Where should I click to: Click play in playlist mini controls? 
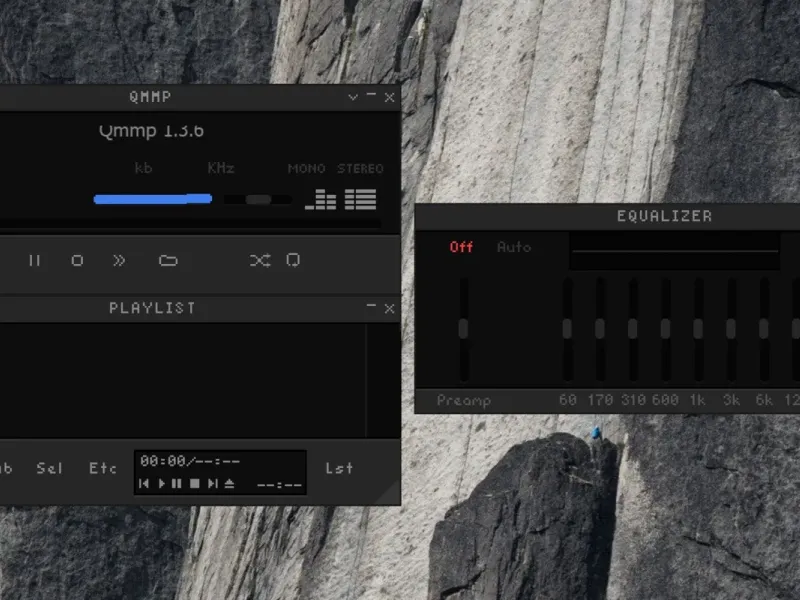(161, 483)
